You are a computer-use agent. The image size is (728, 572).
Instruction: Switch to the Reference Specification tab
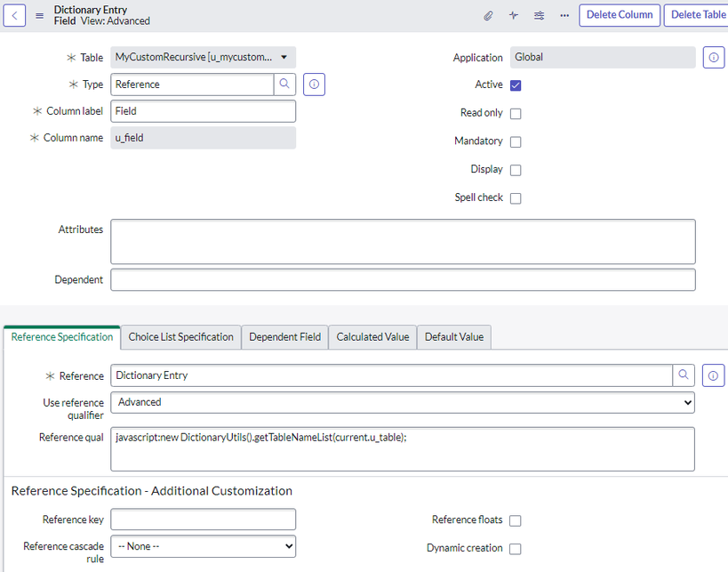[62, 337]
